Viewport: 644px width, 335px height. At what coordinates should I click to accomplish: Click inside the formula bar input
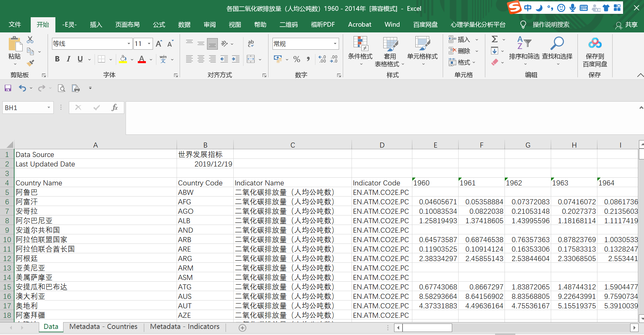(x=371, y=111)
